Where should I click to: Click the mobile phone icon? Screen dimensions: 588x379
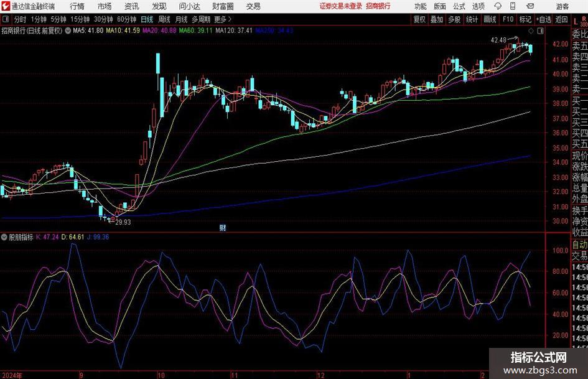pyautogui.click(x=513, y=6)
